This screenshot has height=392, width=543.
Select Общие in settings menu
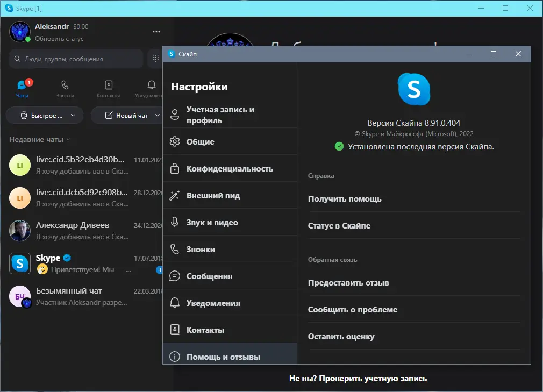click(230, 141)
